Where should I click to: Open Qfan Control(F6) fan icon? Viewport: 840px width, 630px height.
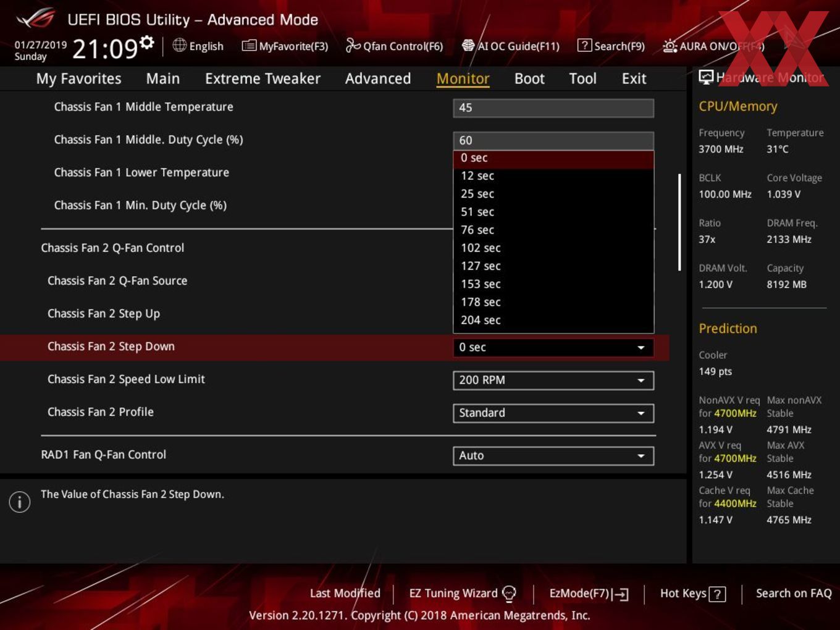coord(353,45)
